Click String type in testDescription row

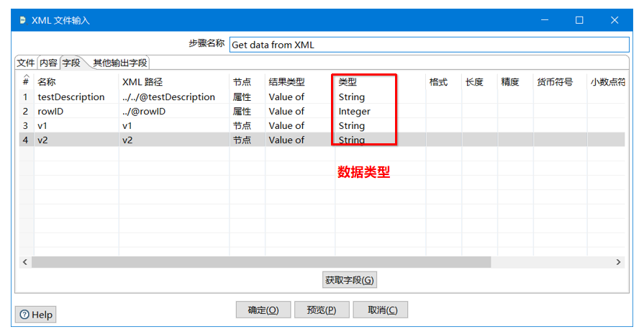(x=381, y=97)
